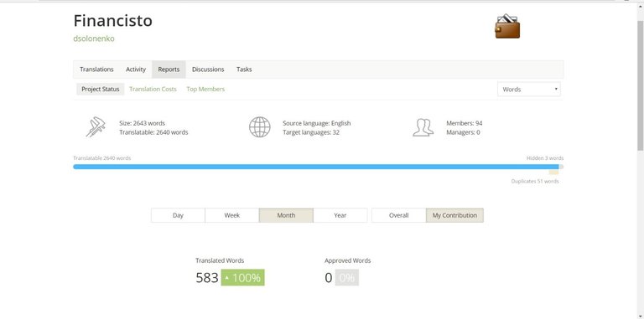Open the Discussions tab

click(x=208, y=69)
